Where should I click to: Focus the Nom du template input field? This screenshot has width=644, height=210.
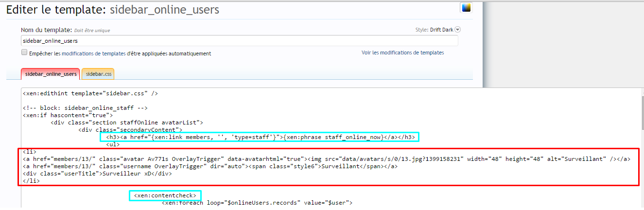(x=240, y=41)
